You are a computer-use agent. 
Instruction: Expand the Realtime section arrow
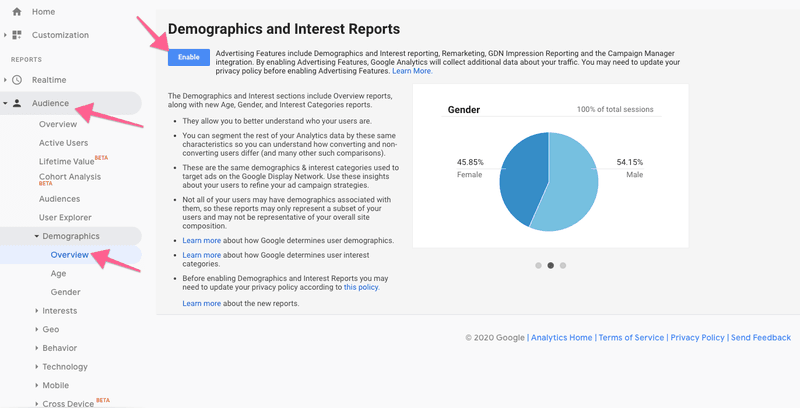pyautogui.click(x=5, y=80)
